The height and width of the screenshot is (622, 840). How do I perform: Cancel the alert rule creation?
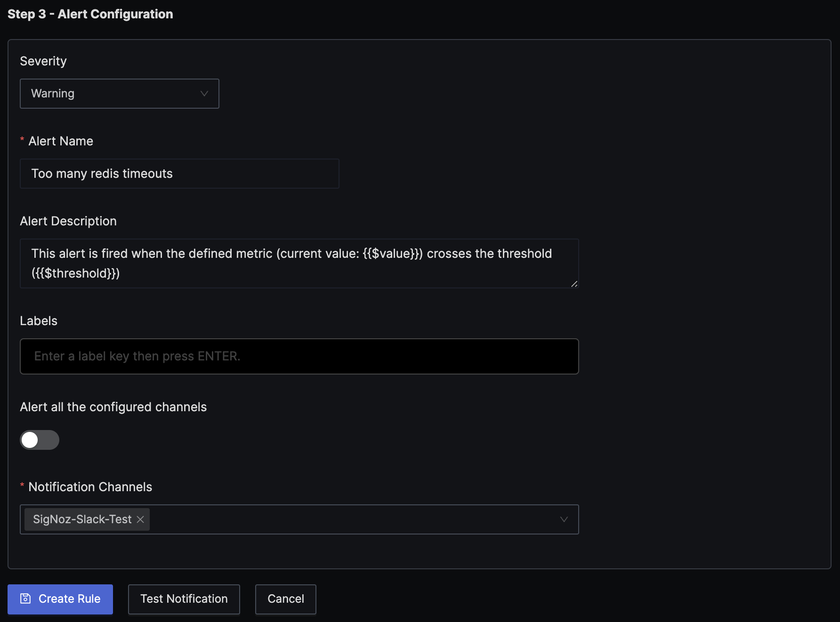[x=286, y=599]
